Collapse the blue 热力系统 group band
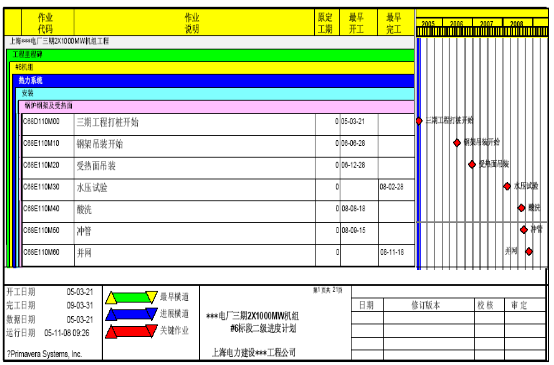The width and height of the screenshot is (554, 365). tap(213, 81)
